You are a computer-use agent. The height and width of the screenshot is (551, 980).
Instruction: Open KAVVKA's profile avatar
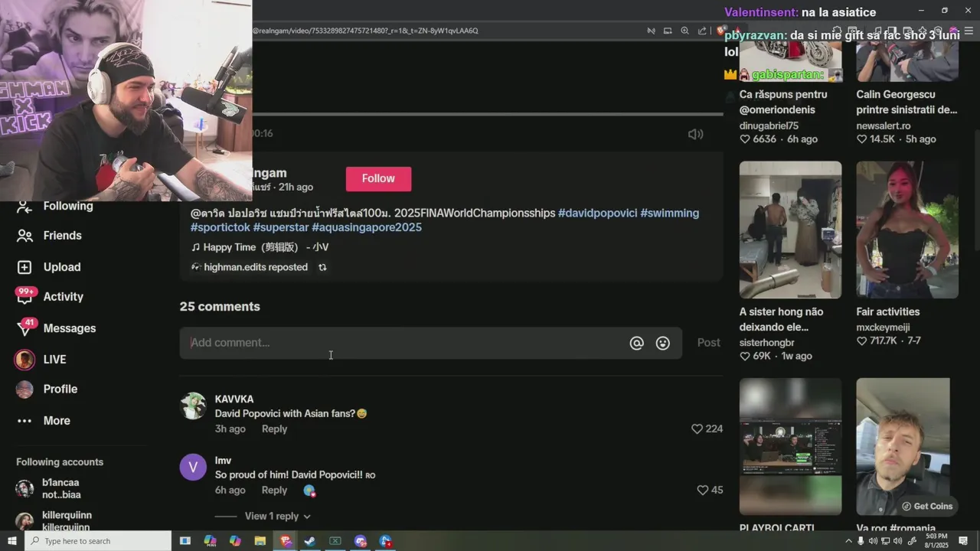coord(193,406)
